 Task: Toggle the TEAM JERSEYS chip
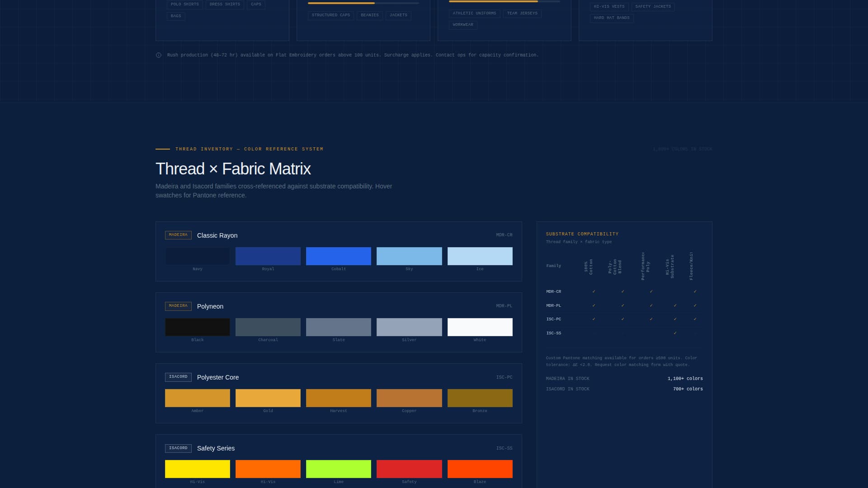(x=522, y=14)
